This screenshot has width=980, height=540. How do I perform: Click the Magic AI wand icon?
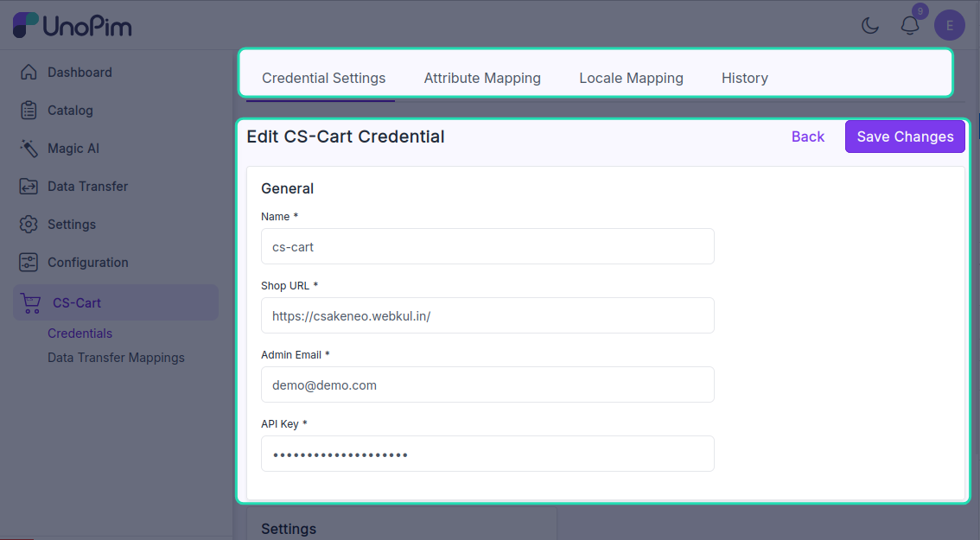[x=29, y=148]
